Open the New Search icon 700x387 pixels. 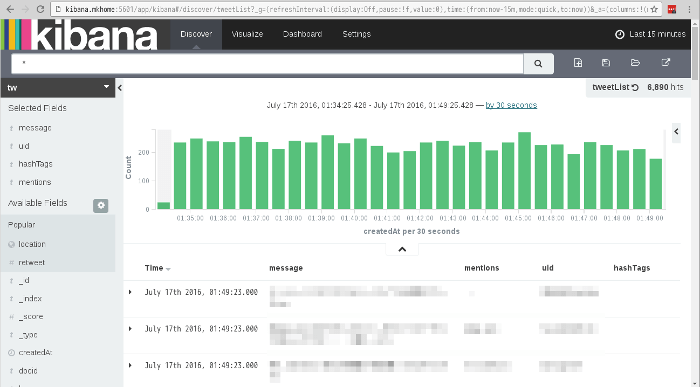point(578,63)
